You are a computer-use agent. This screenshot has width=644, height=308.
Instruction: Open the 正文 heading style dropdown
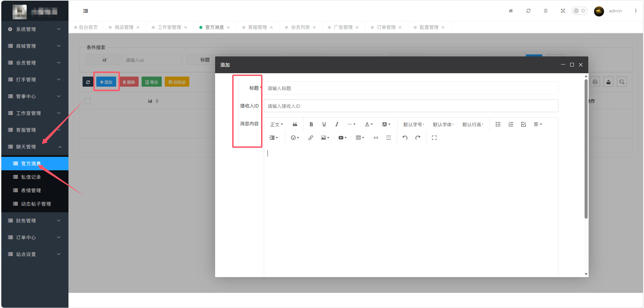(277, 125)
